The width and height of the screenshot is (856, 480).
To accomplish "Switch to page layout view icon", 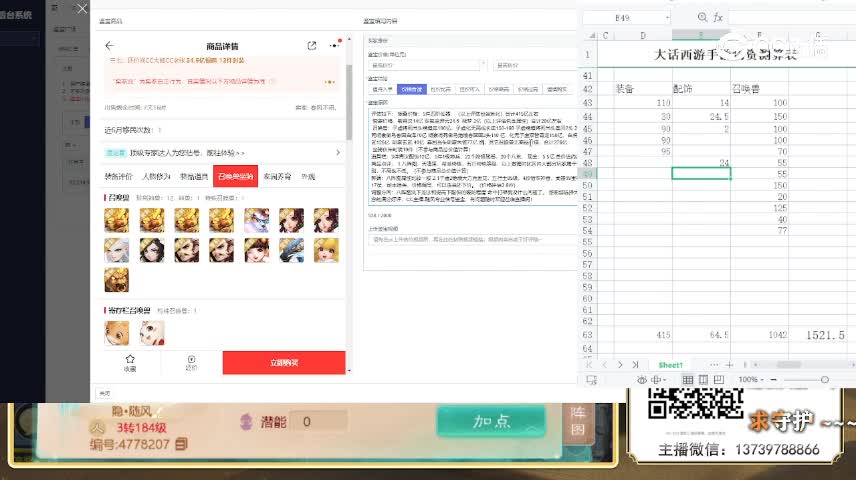I will pyautogui.click(x=703, y=380).
